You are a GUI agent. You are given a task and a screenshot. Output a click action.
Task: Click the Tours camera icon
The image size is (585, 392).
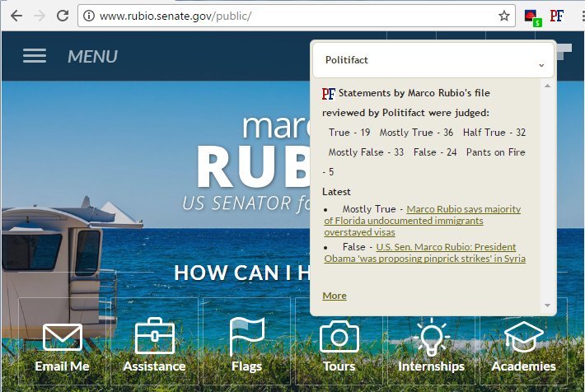[x=339, y=336]
